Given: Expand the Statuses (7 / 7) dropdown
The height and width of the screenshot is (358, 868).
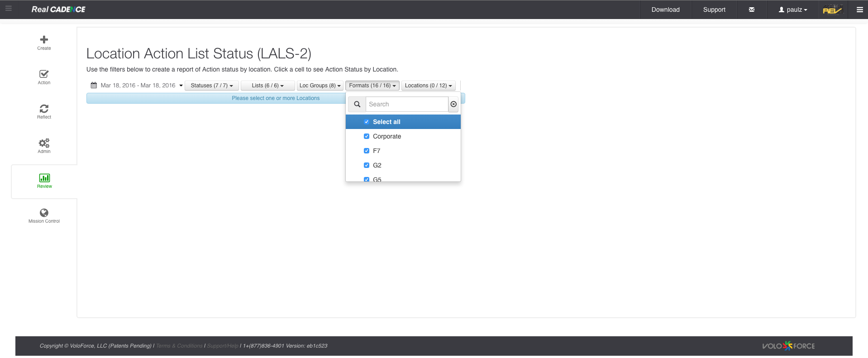Looking at the screenshot, I should click(211, 86).
